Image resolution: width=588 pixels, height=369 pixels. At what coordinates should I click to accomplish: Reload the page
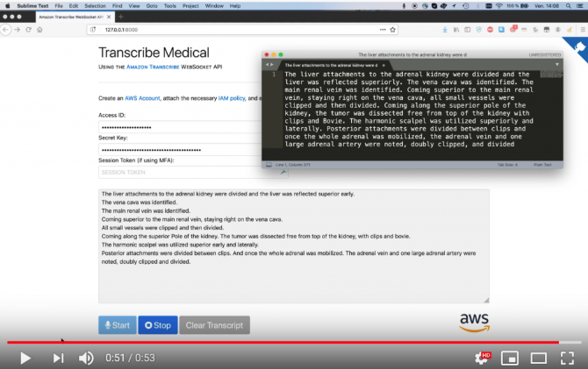click(28, 30)
